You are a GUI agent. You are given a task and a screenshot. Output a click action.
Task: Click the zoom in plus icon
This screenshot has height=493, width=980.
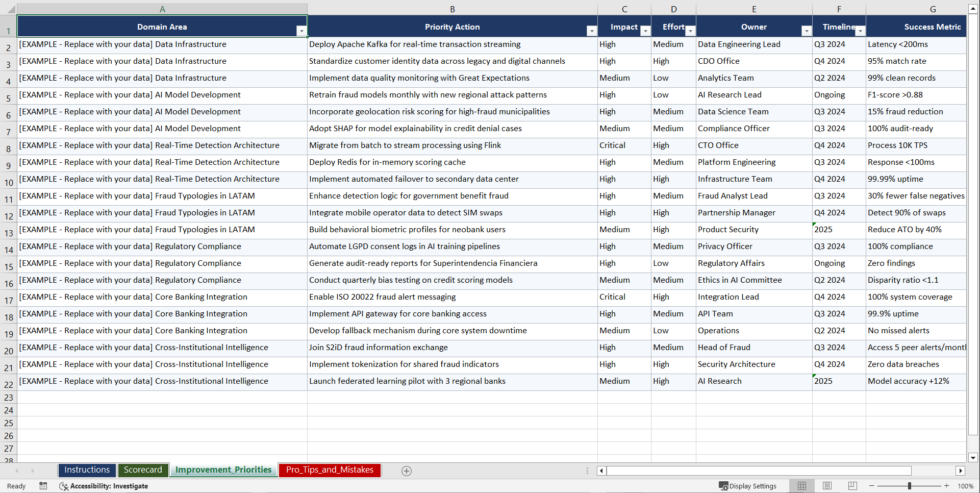947,486
